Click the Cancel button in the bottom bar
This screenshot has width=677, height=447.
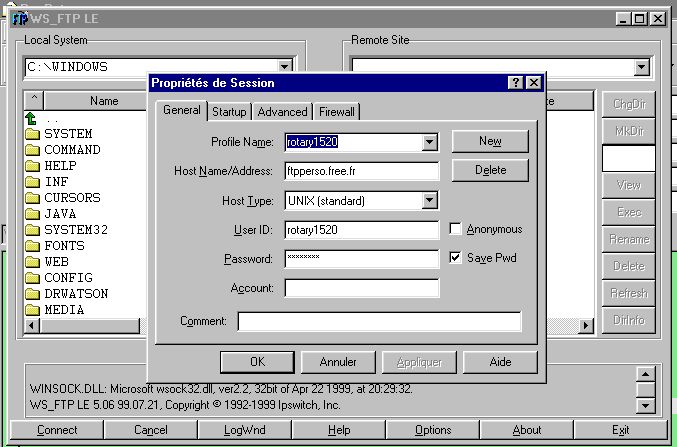[151, 430]
